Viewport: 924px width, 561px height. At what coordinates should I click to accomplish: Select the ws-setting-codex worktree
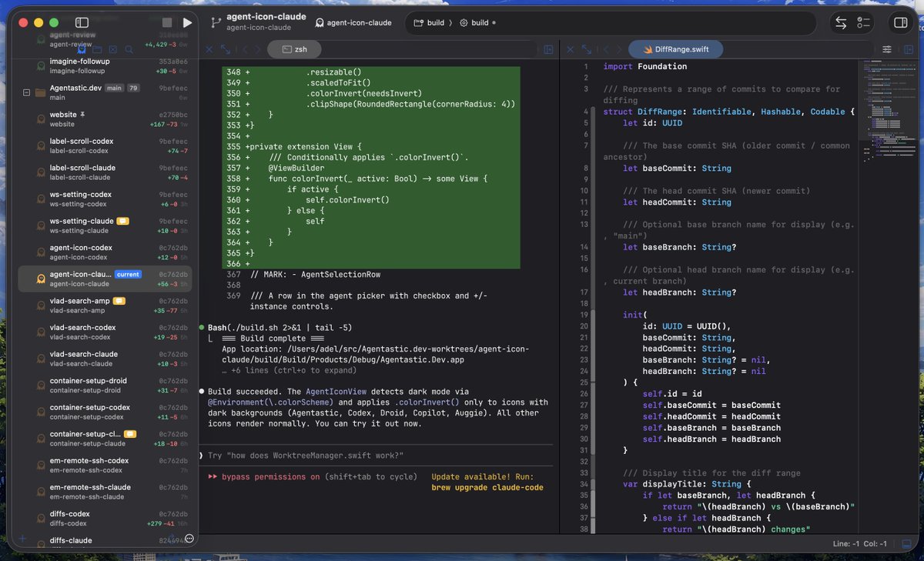tap(105, 199)
